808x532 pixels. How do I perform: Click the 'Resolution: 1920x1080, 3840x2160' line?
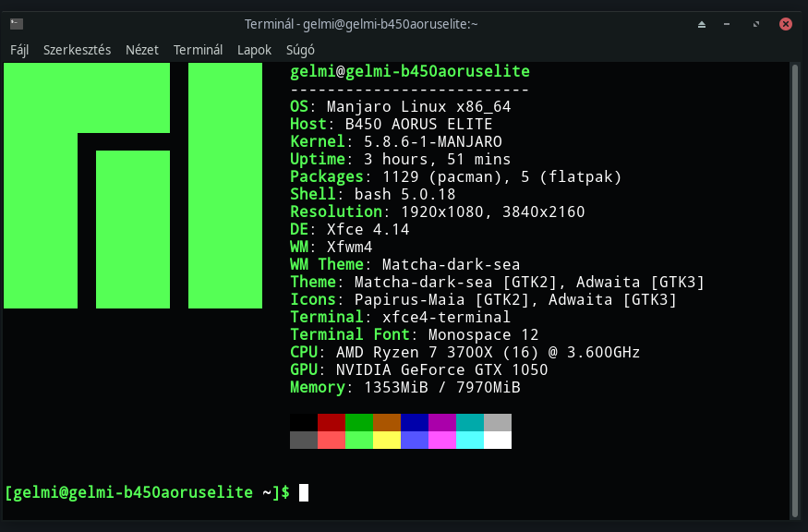click(x=438, y=212)
